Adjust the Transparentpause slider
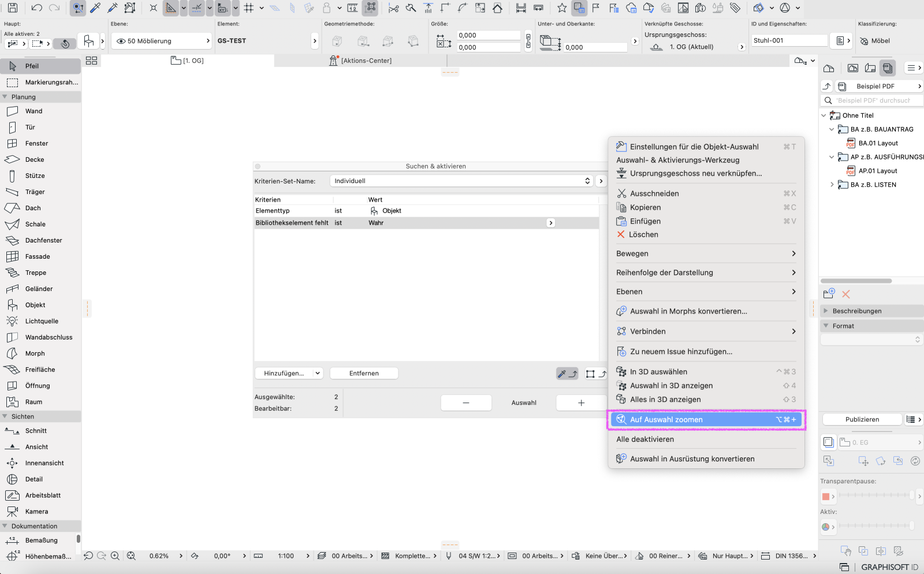924x574 pixels. [x=875, y=495]
